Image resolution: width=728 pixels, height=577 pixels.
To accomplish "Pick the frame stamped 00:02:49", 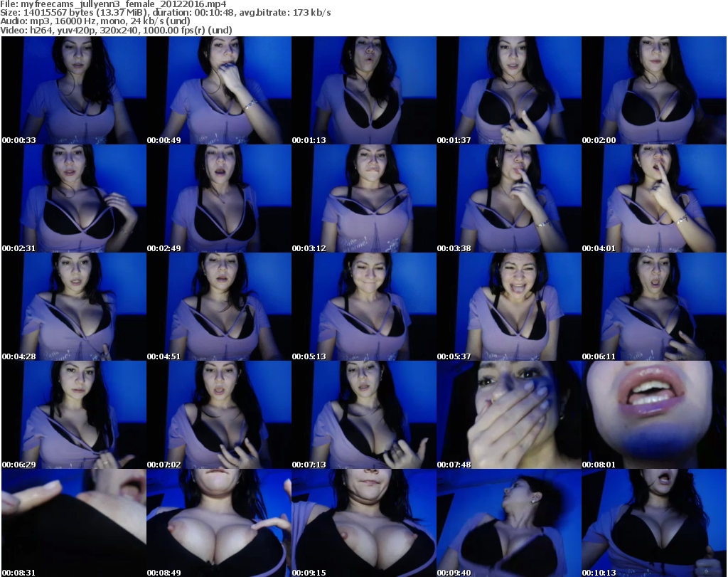I will pos(219,198).
